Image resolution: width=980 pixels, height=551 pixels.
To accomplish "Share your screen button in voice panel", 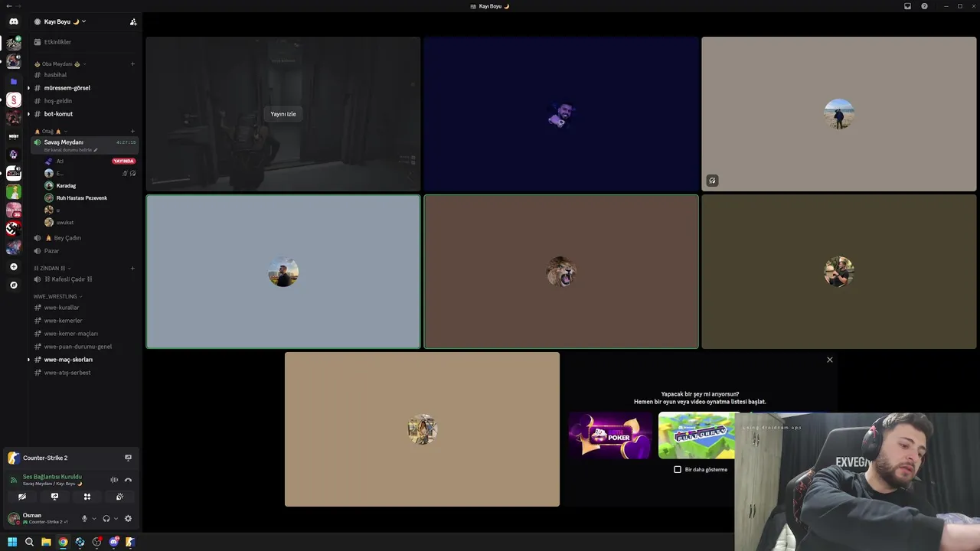I will click(54, 497).
